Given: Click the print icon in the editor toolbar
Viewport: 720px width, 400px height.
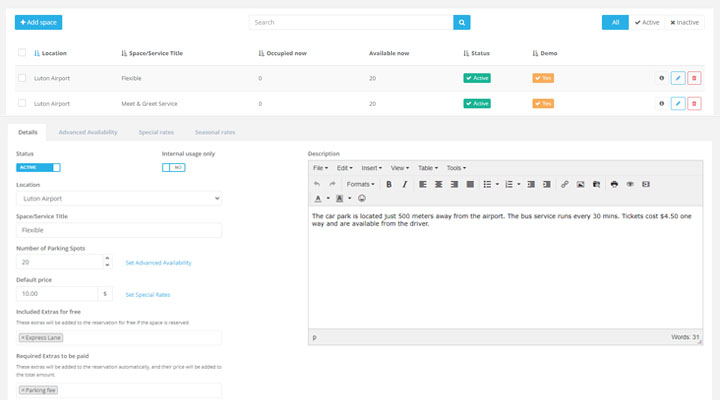Looking at the screenshot, I should 614,184.
